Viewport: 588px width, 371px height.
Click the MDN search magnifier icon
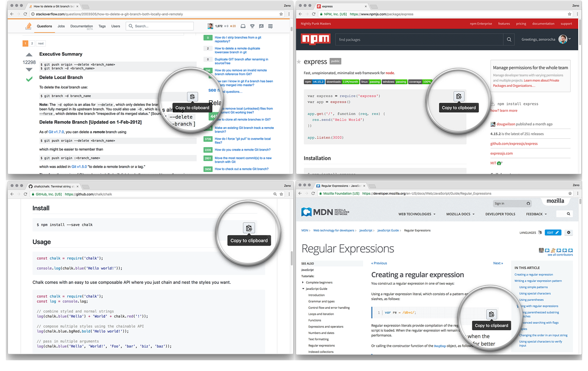[x=569, y=214]
